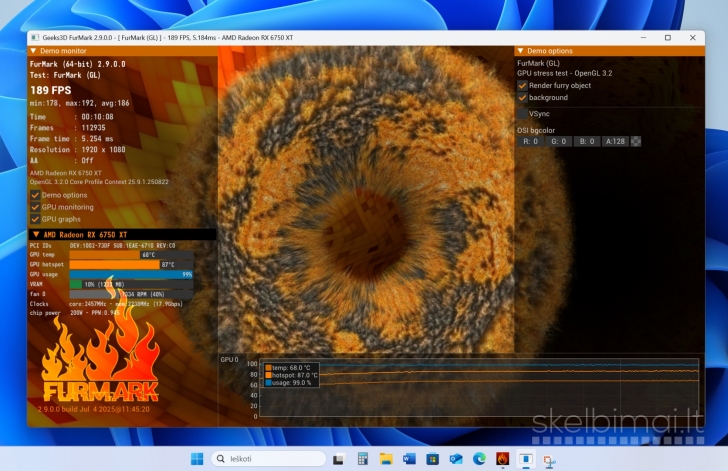Click the OSI bgcolor preview swatch
The image size is (728, 471).
(636, 141)
